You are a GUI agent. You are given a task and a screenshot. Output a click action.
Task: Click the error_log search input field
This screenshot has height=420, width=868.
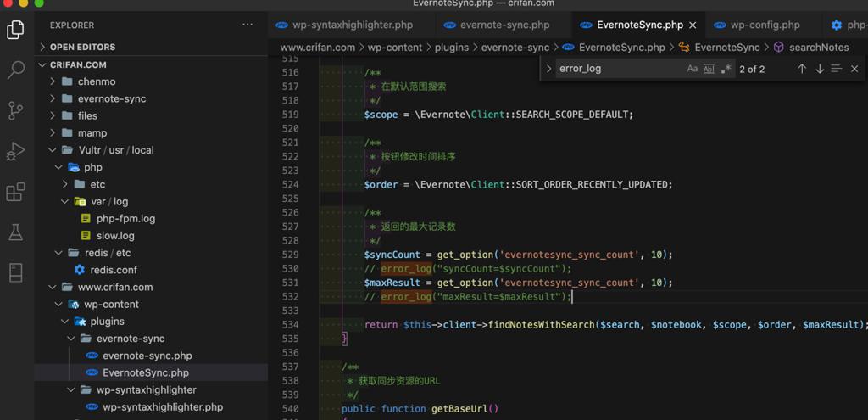click(620, 69)
